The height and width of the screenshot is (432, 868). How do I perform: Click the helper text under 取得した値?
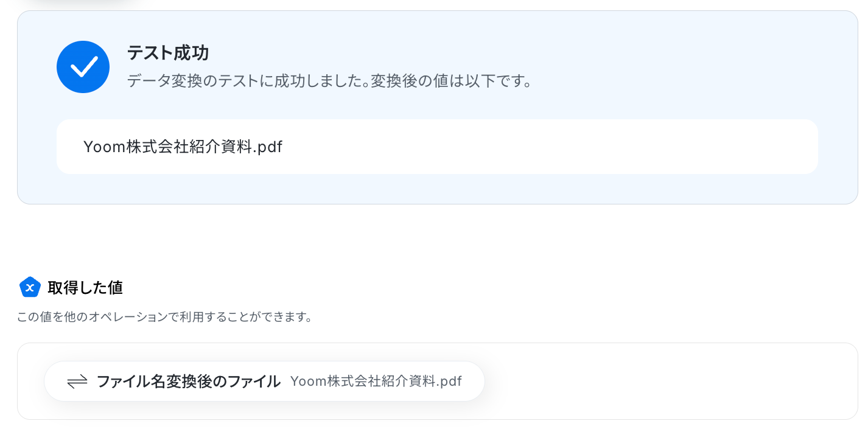(x=164, y=318)
